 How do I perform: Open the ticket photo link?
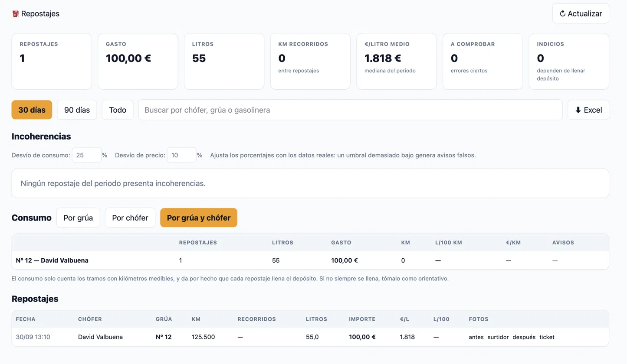pyautogui.click(x=547, y=337)
